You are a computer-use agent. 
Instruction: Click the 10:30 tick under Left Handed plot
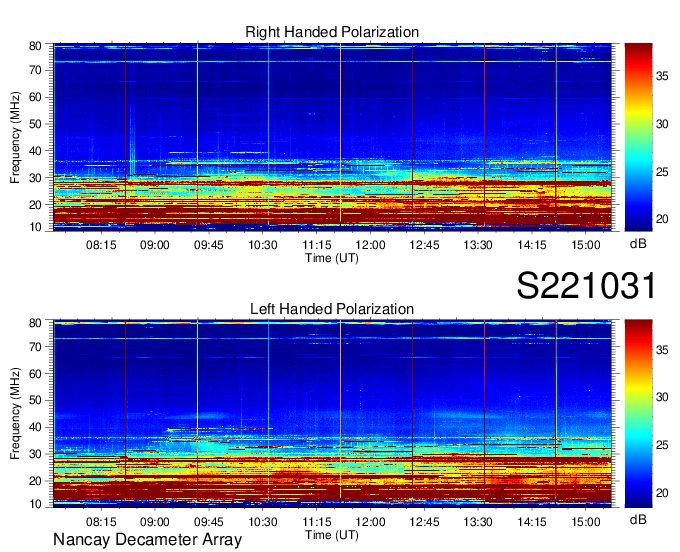tap(263, 522)
